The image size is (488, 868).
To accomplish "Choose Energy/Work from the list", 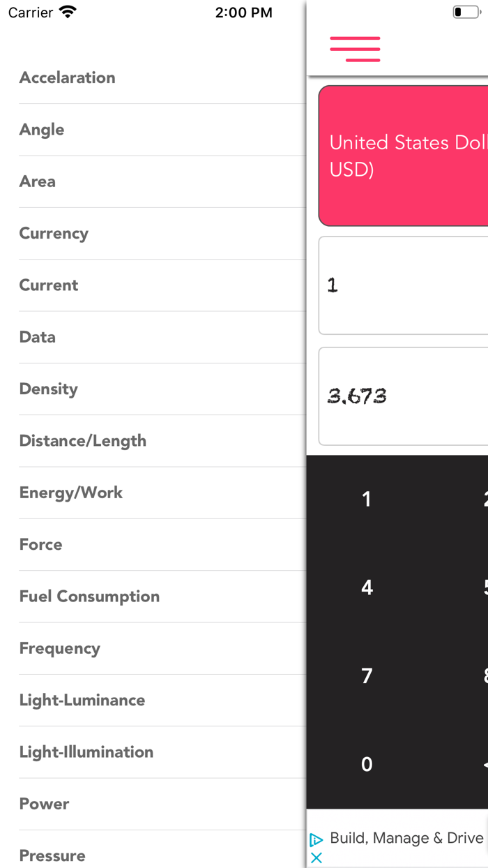I will [x=71, y=493].
